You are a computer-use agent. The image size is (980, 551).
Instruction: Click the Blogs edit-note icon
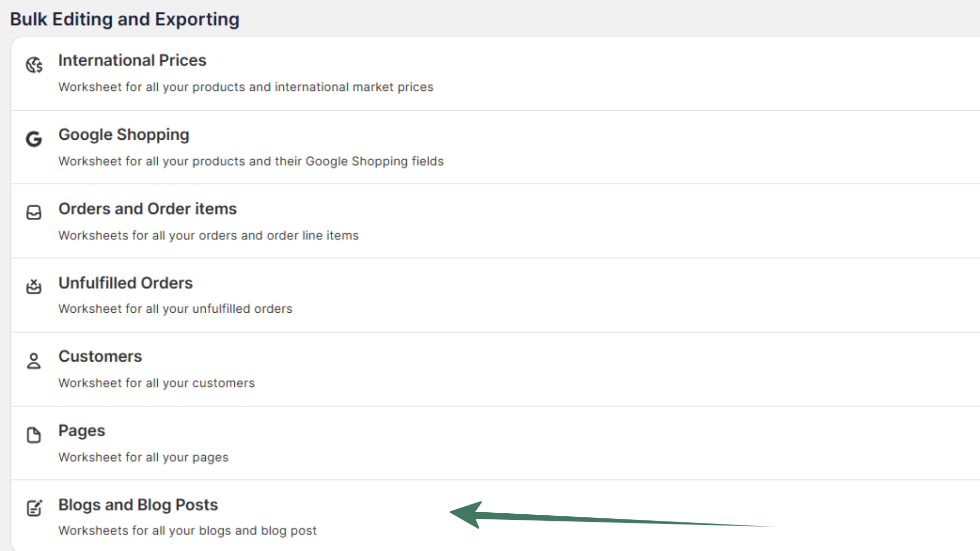[34, 508]
